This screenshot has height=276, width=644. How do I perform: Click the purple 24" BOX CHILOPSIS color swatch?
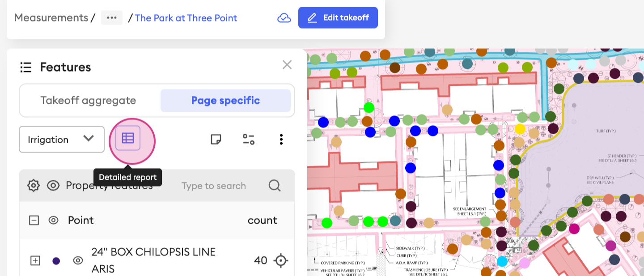[x=56, y=261]
